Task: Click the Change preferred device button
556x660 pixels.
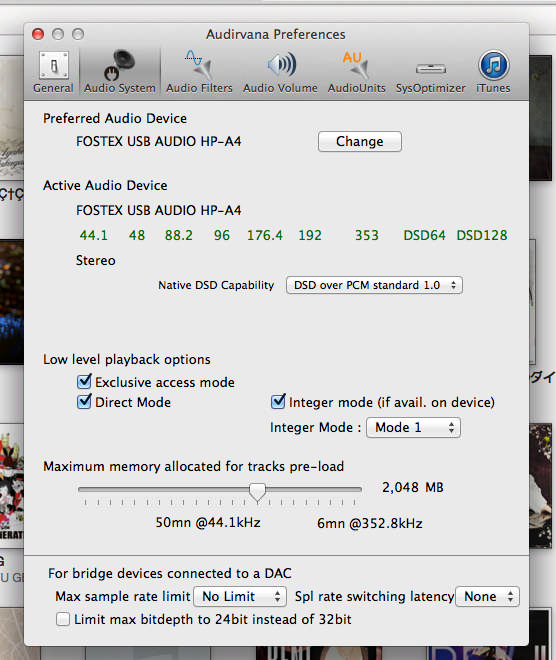Action: (360, 141)
